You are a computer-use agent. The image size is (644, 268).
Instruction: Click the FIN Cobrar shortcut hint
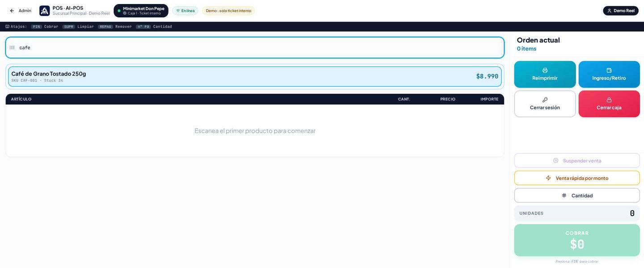pos(45,27)
